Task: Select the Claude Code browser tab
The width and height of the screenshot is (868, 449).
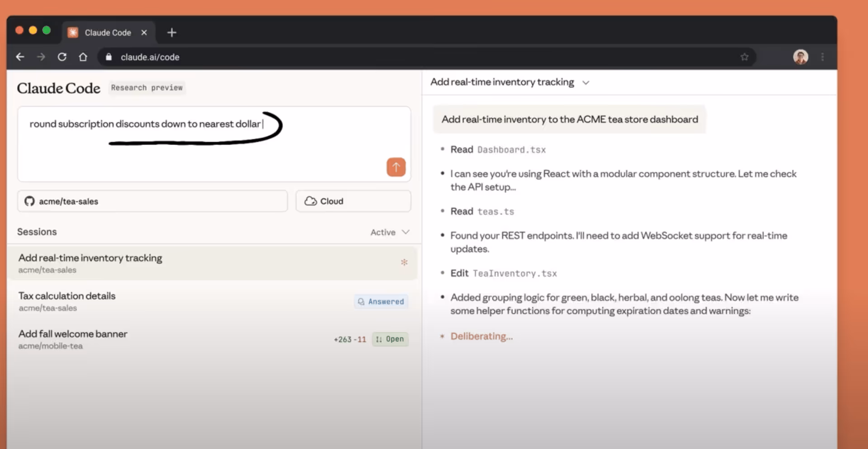Action: click(x=108, y=33)
